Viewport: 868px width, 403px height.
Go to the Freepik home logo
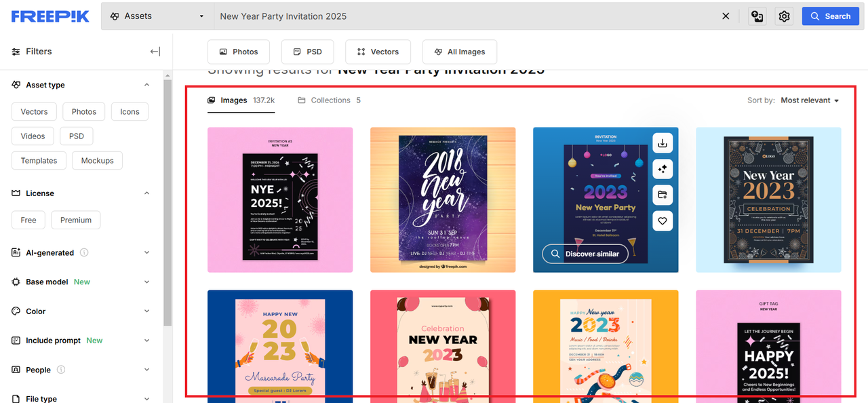pos(50,16)
